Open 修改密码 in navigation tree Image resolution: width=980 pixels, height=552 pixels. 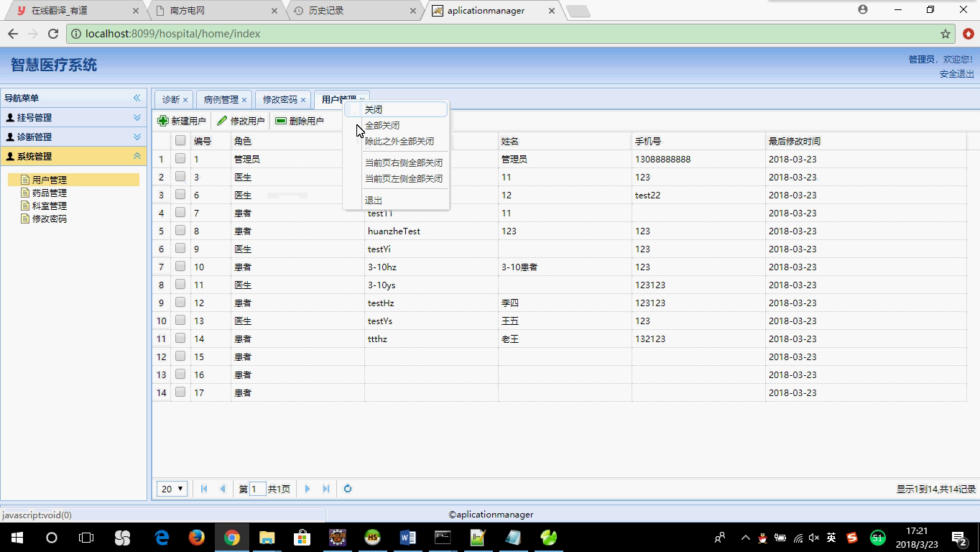click(50, 218)
